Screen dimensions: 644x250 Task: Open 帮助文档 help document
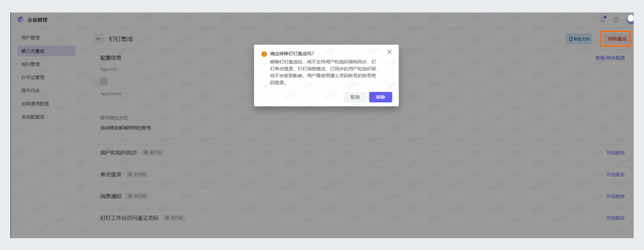[x=579, y=39]
